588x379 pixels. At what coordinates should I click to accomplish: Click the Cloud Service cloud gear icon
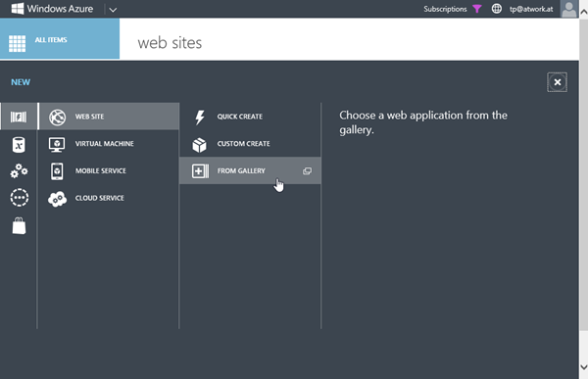[x=58, y=199]
